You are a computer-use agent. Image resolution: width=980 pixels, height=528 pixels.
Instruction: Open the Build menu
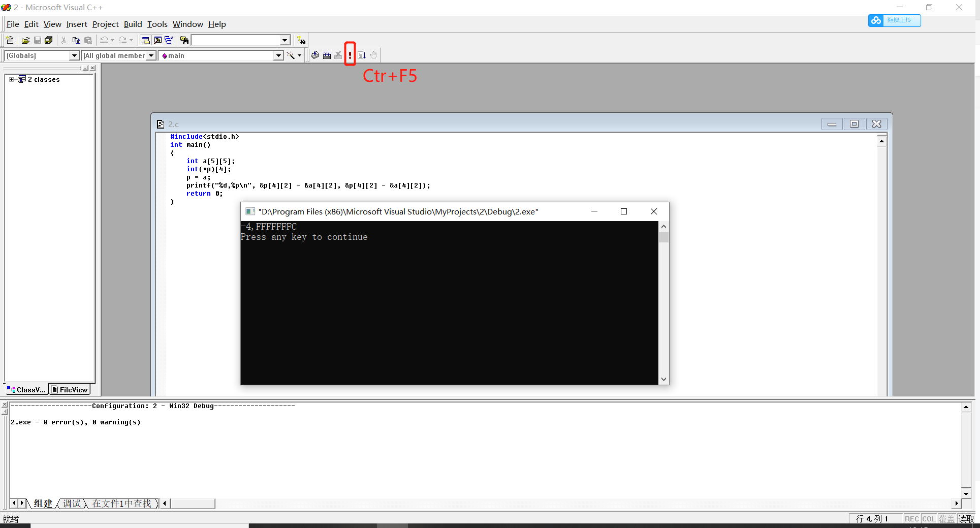click(133, 24)
